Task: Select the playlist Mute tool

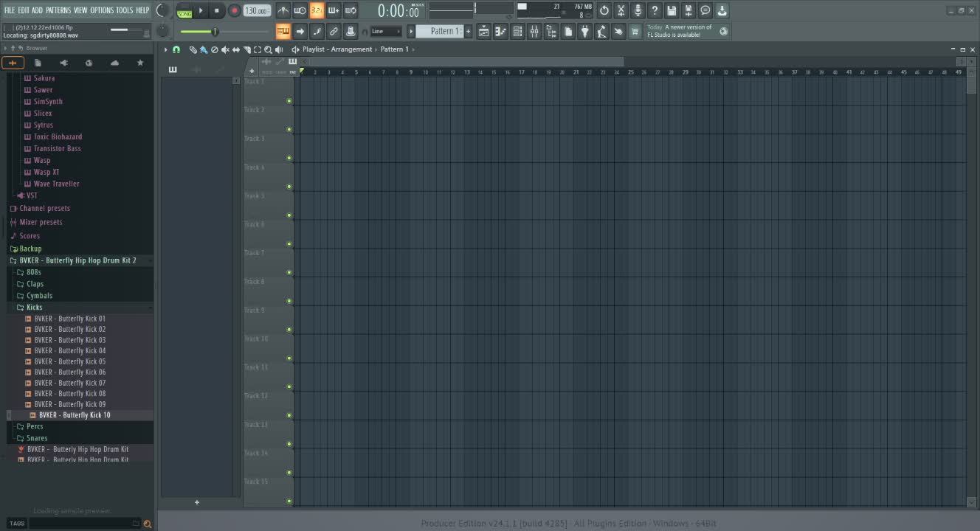Action: 225,49
